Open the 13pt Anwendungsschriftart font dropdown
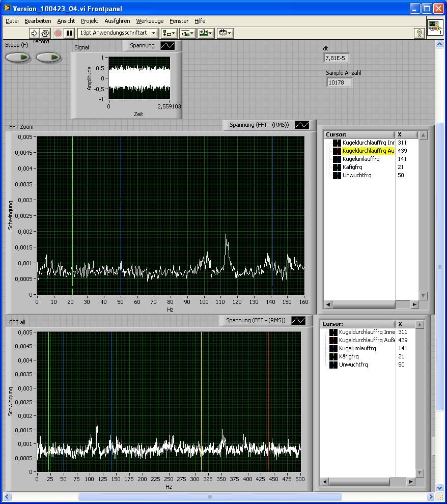This screenshot has width=447, height=504. point(118,33)
